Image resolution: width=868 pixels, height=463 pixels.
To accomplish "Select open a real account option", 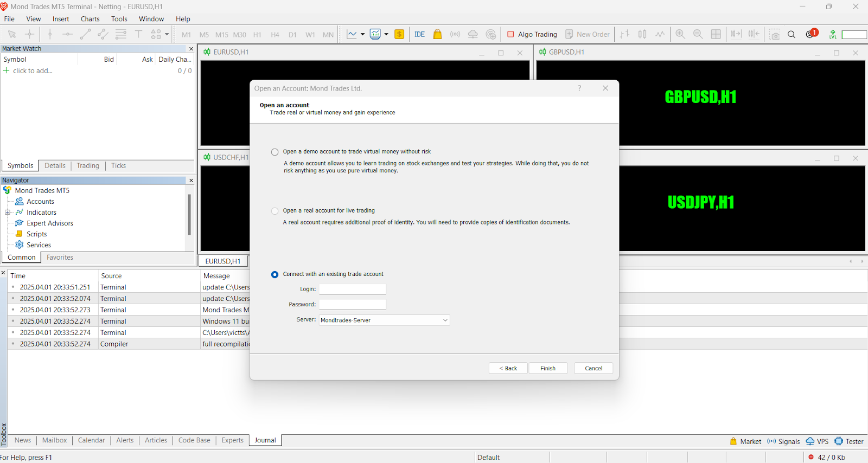I will (x=275, y=211).
